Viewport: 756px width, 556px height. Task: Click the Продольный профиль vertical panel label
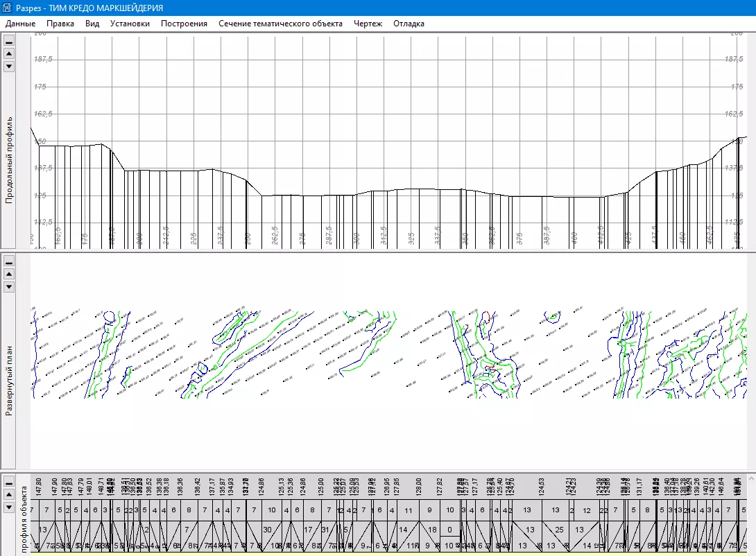pyautogui.click(x=10, y=159)
